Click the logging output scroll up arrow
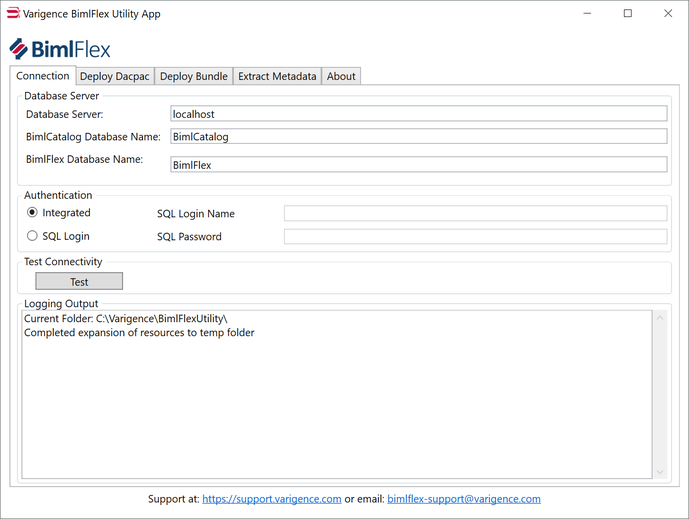The image size is (689, 519). (660, 318)
